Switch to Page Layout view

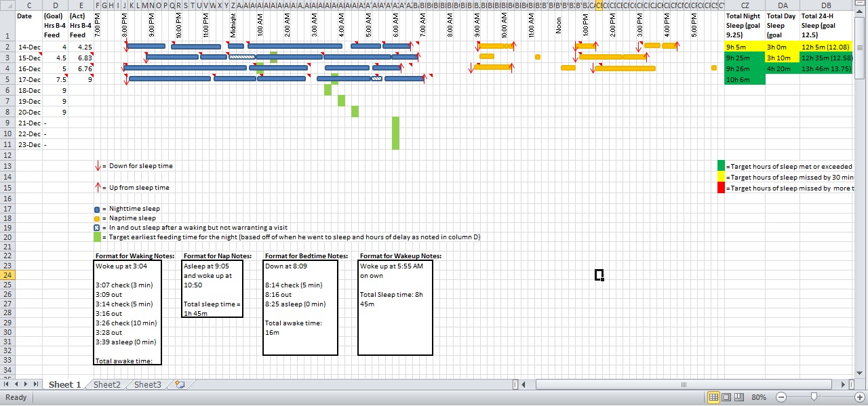click(x=728, y=397)
